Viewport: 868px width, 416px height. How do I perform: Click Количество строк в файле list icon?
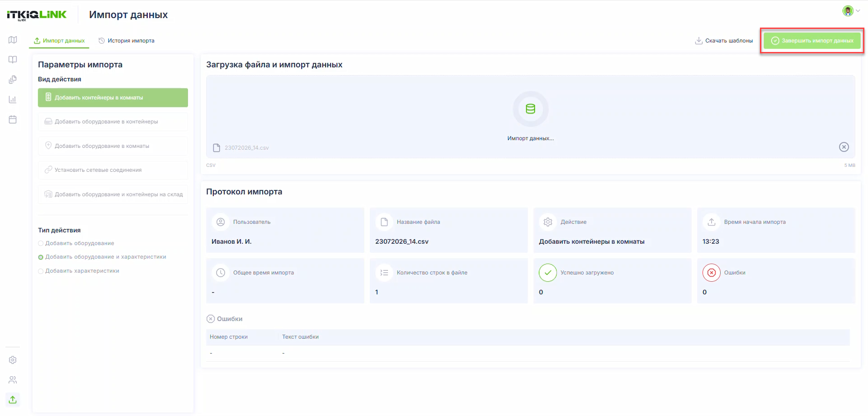[x=384, y=273]
